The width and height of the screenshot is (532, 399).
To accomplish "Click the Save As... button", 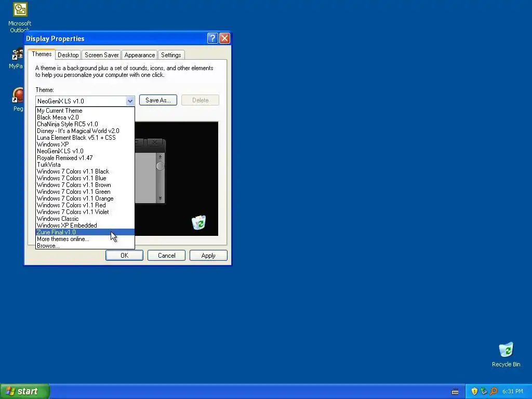I will click(x=158, y=100).
